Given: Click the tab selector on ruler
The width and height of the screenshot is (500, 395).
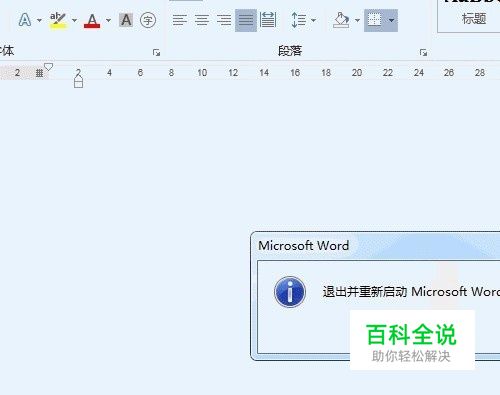Looking at the screenshot, I should point(39,73).
